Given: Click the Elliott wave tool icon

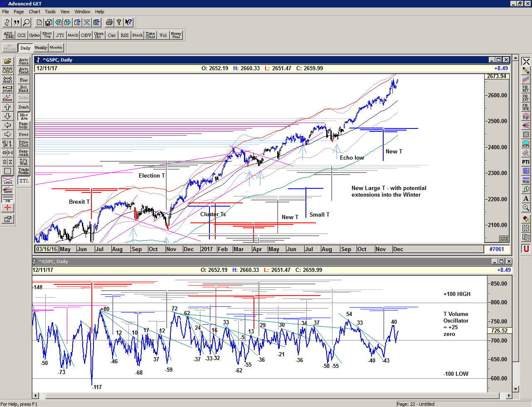Looking at the screenshot, I should (x=7, y=98).
